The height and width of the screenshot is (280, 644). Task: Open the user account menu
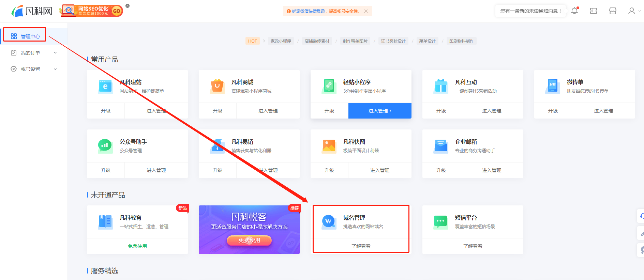pos(634,11)
